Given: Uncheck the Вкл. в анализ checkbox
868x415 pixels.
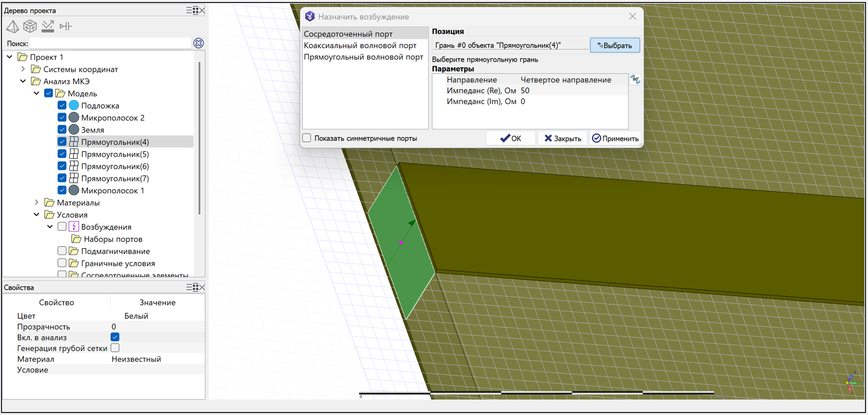Looking at the screenshot, I should [115, 337].
